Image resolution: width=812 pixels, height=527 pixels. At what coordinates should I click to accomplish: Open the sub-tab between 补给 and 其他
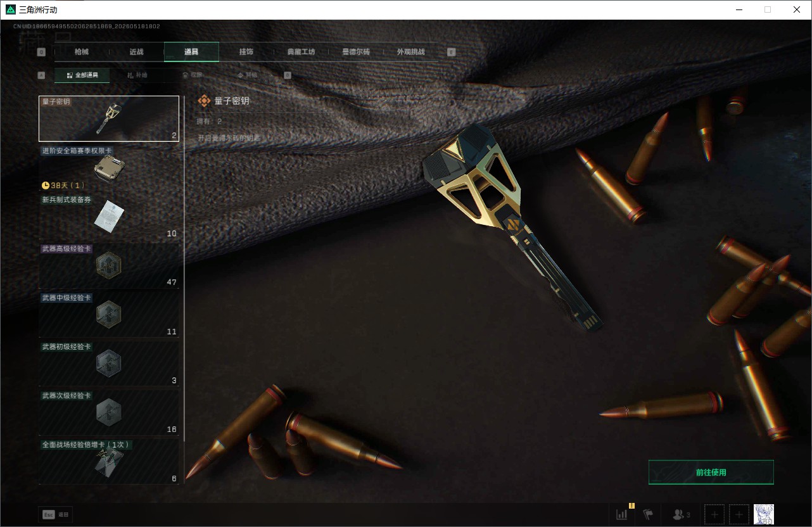coord(192,75)
